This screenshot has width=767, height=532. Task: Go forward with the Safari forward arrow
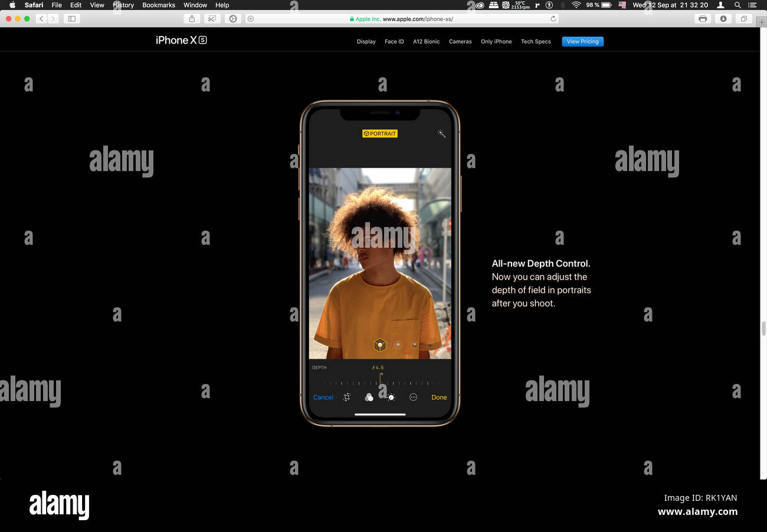tap(54, 19)
